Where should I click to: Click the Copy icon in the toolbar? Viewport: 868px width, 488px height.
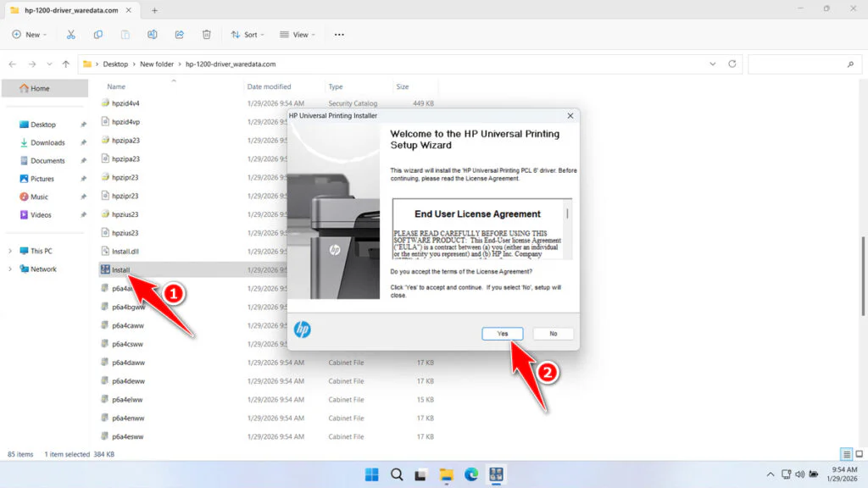pyautogui.click(x=98, y=35)
